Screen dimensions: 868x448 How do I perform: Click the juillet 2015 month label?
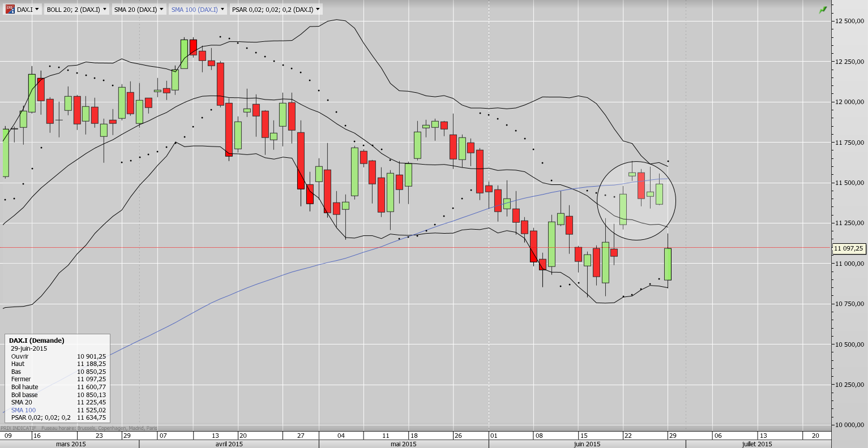pos(757,444)
